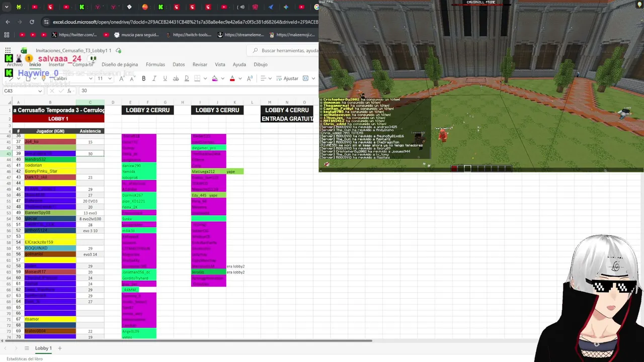Open the Twitter bookmark
The height and width of the screenshot is (362, 644).
click(x=74, y=35)
